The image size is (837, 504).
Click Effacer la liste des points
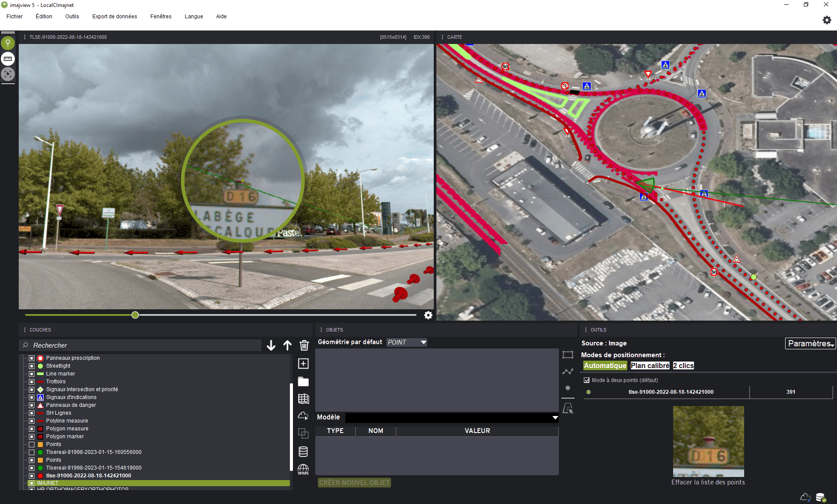708,482
